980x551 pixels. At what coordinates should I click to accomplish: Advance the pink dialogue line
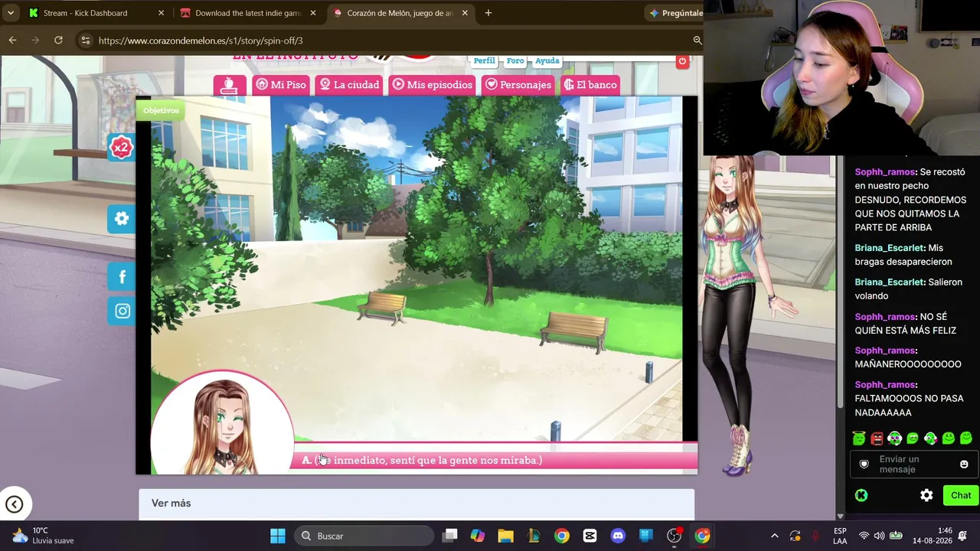pyautogui.click(x=495, y=460)
